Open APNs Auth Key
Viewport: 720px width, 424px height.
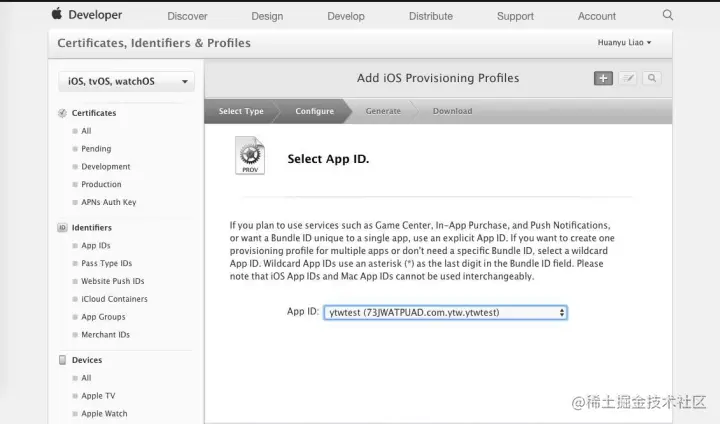tap(108, 202)
